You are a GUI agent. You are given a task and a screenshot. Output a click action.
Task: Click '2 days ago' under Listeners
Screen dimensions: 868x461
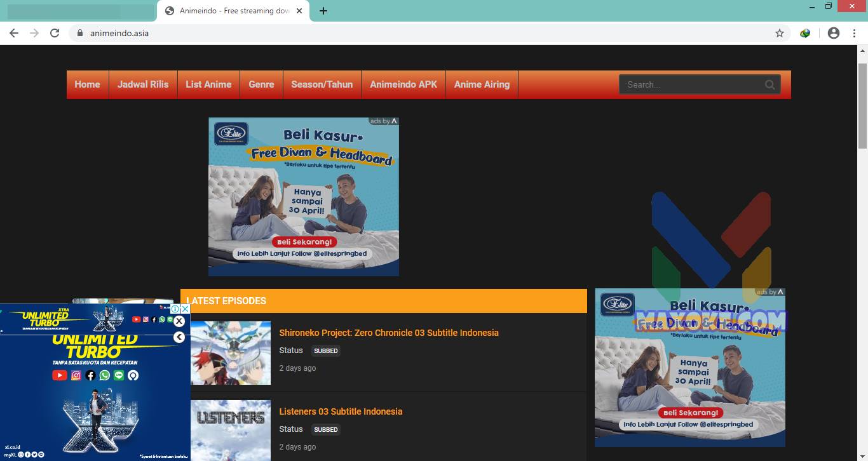click(297, 447)
